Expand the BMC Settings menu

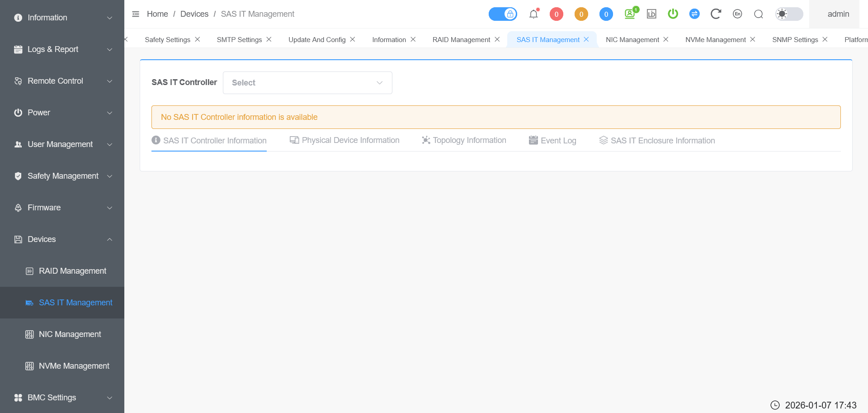[x=62, y=398]
